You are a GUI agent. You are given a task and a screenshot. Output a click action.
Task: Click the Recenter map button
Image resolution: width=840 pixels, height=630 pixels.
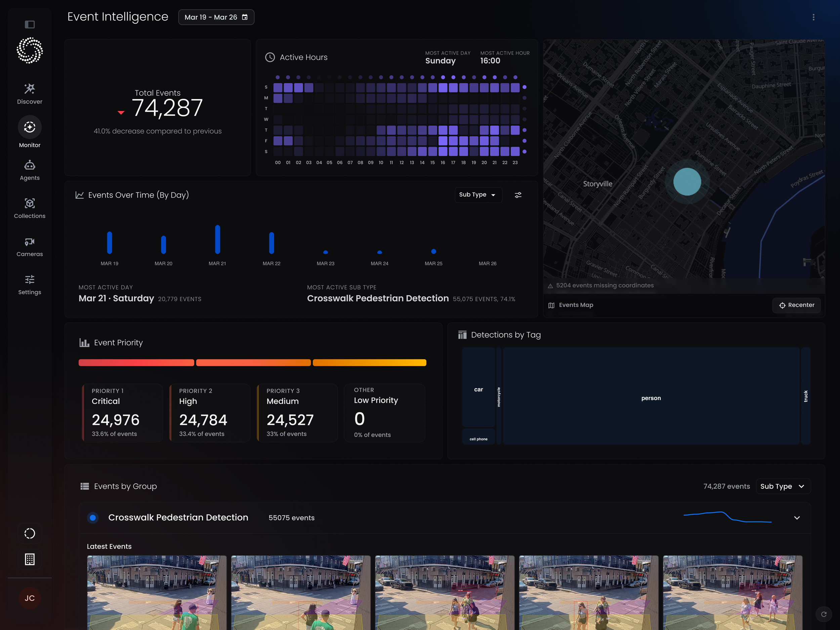coord(796,305)
